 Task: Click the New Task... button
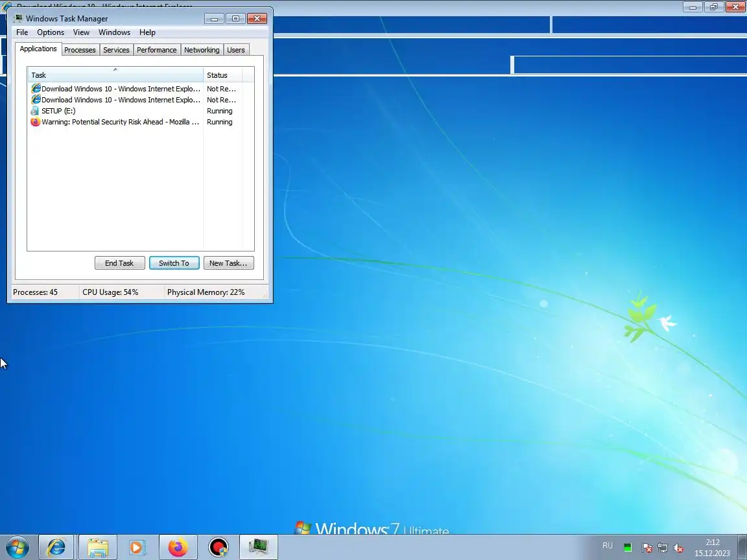coord(229,263)
